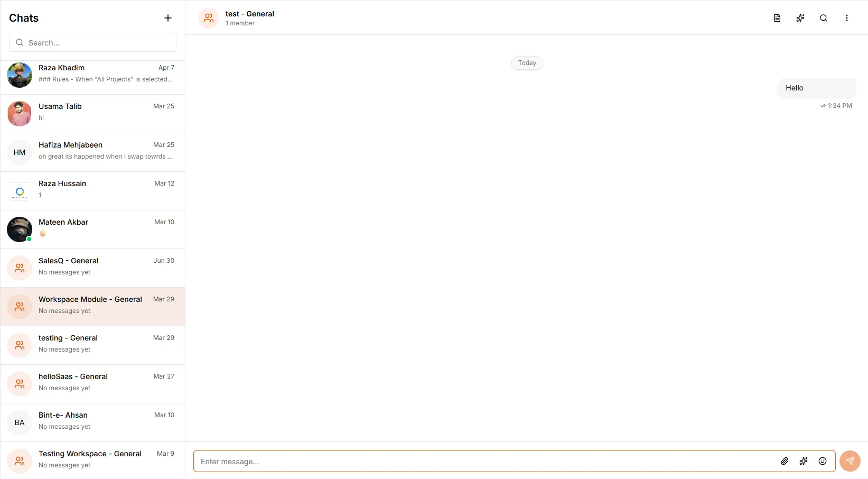Open Workspace Module - General chat
Screen dimensions: 868x479
pos(93,307)
